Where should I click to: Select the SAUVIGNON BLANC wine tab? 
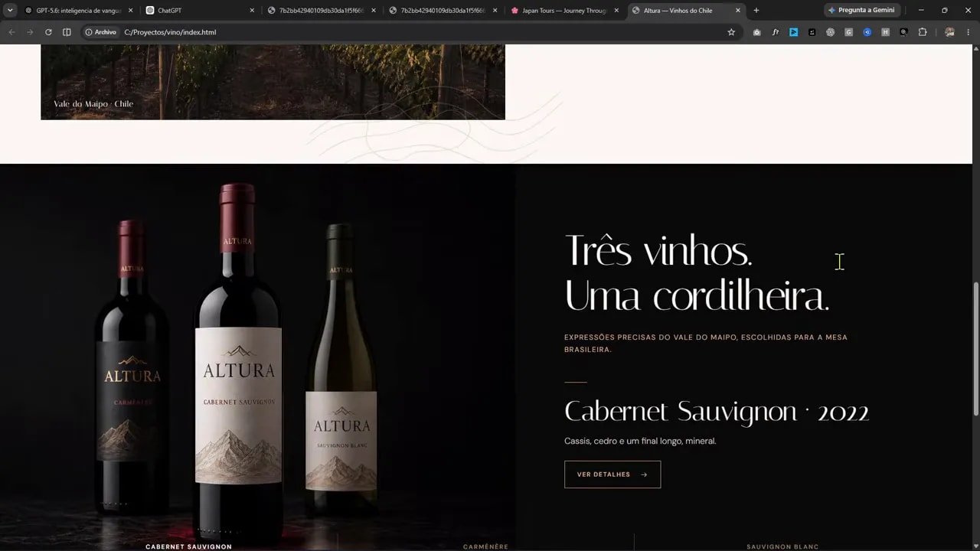point(782,546)
